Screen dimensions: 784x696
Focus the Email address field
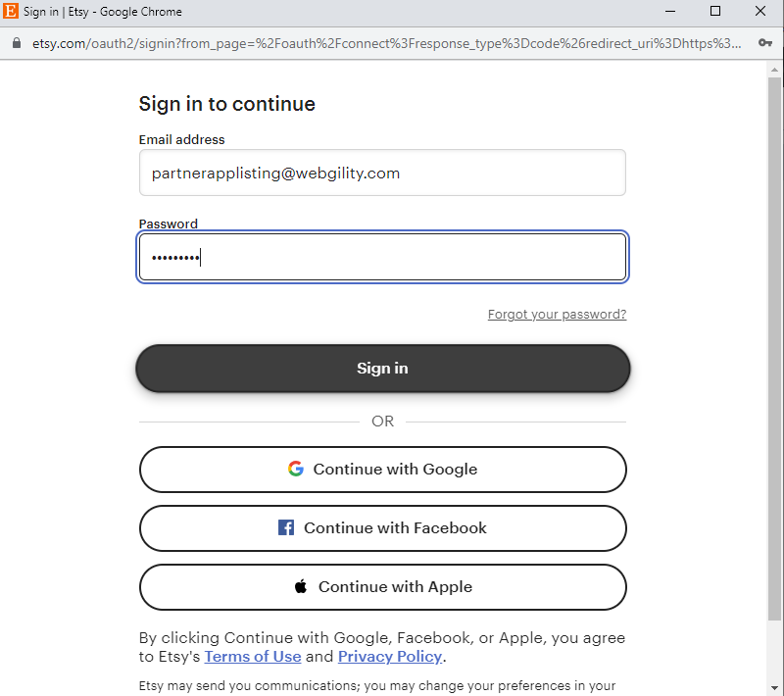pyautogui.click(x=382, y=173)
